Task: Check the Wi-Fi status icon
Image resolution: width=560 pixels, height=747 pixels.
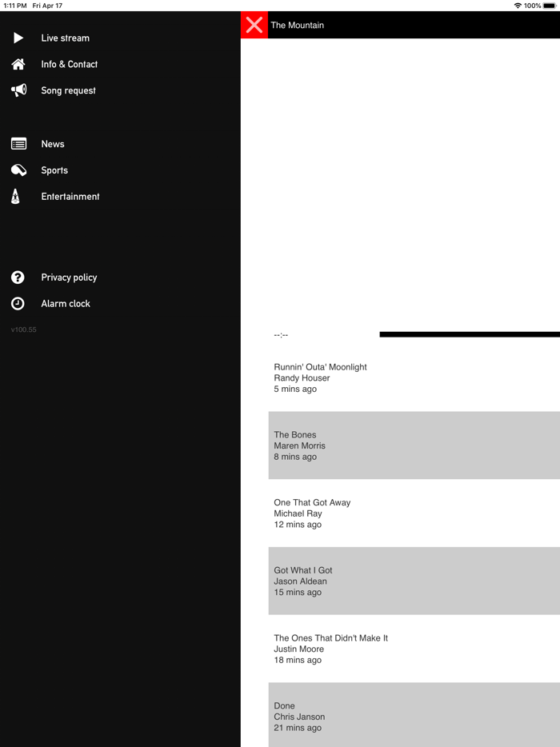Action: coord(518,6)
